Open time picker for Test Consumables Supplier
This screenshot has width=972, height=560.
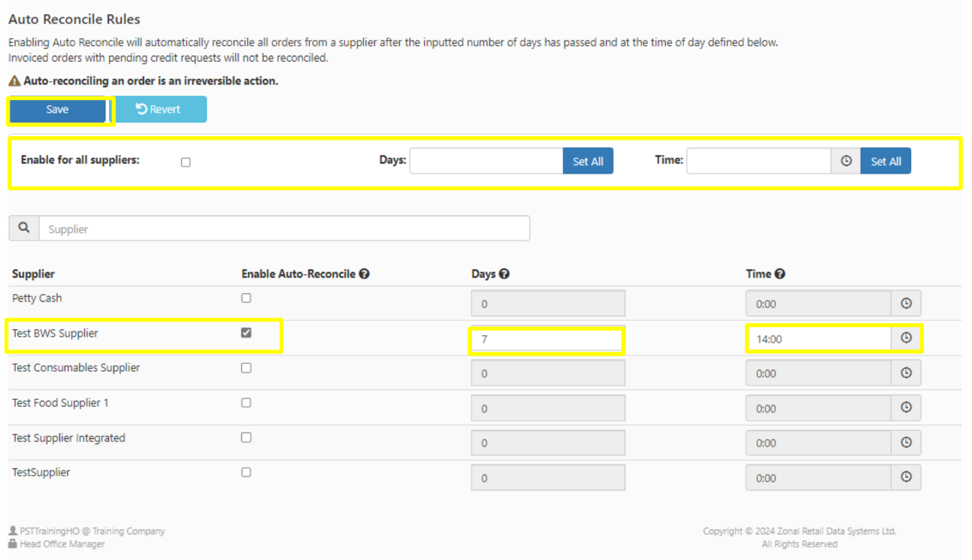pyautogui.click(x=906, y=373)
